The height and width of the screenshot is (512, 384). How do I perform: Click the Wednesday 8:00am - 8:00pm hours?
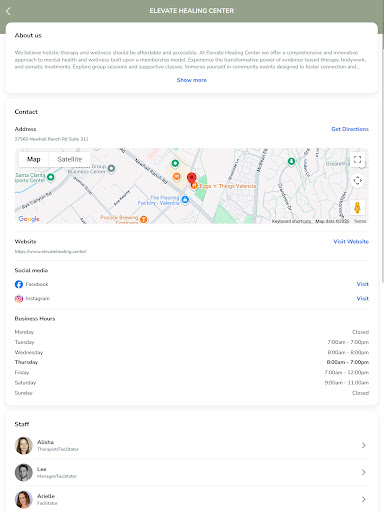click(348, 353)
